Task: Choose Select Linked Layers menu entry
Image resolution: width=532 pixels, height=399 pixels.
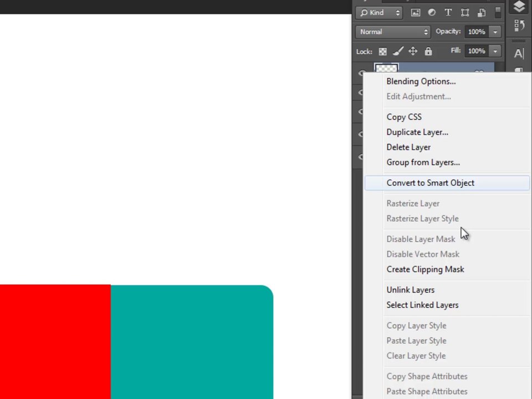Action: coord(422,305)
